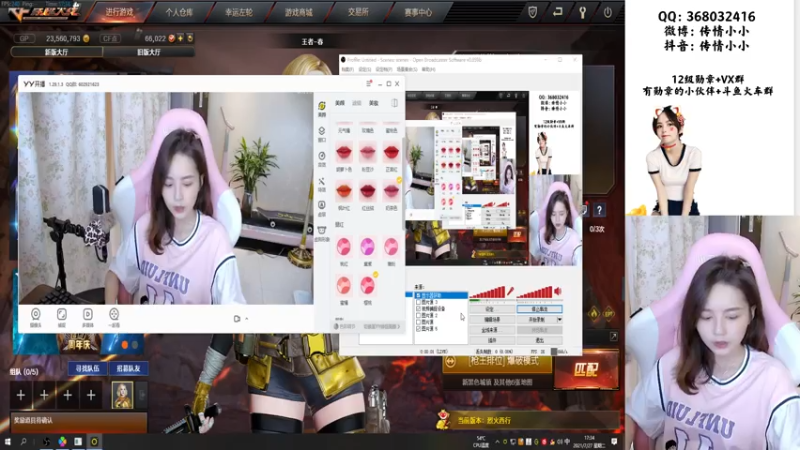The width and height of the screenshot is (800, 450).
Task: Switch to the 美妆 tab in beauty panel
Action: click(x=374, y=103)
